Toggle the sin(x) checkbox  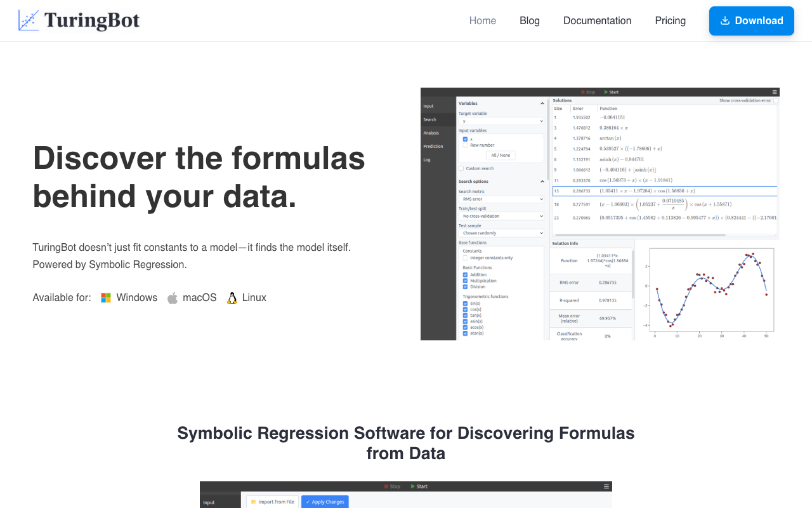(x=465, y=304)
